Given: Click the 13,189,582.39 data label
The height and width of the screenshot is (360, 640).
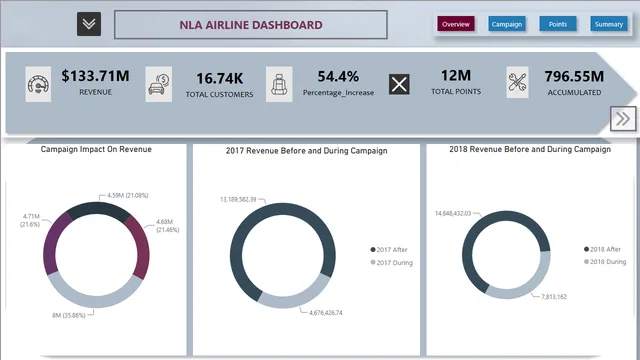Looking at the screenshot, I should coord(238,200).
